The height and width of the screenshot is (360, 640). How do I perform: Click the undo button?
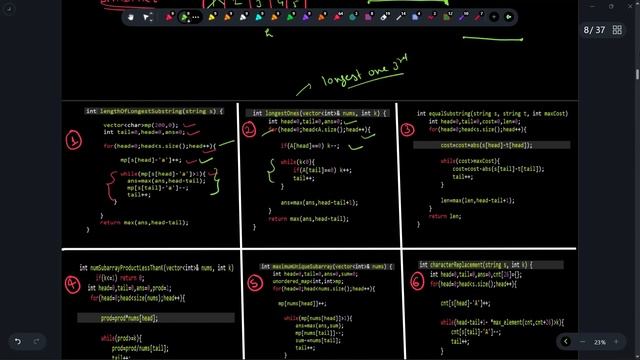click(x=18, y=341)
